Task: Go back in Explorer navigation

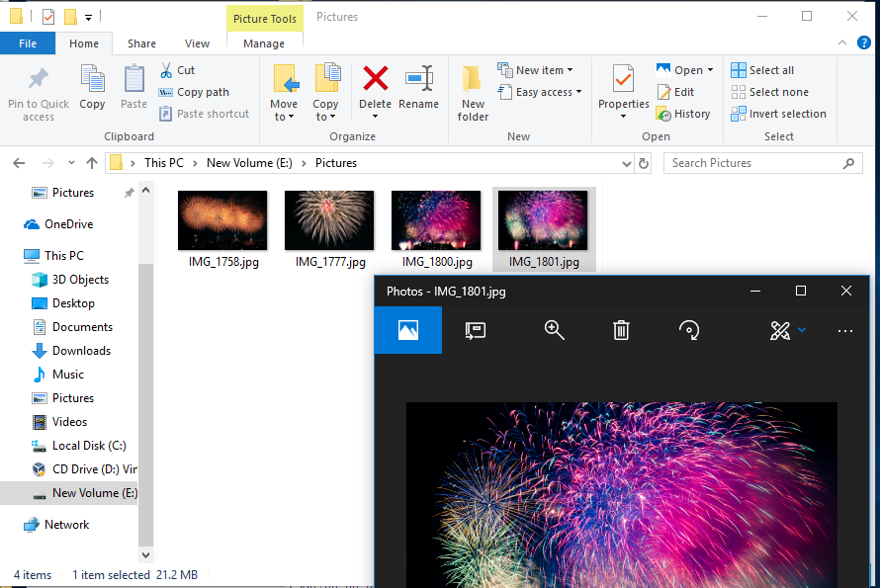Action: [19, 163]
